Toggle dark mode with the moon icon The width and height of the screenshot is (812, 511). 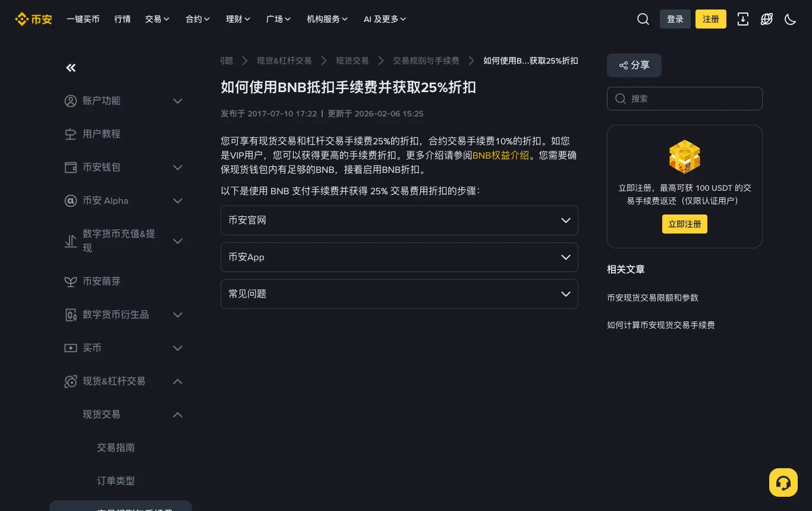791,19
